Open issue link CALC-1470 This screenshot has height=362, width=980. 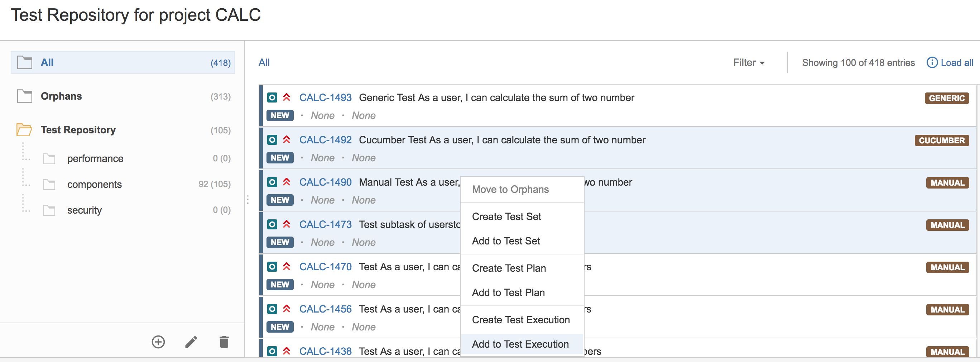coord(325,267)
